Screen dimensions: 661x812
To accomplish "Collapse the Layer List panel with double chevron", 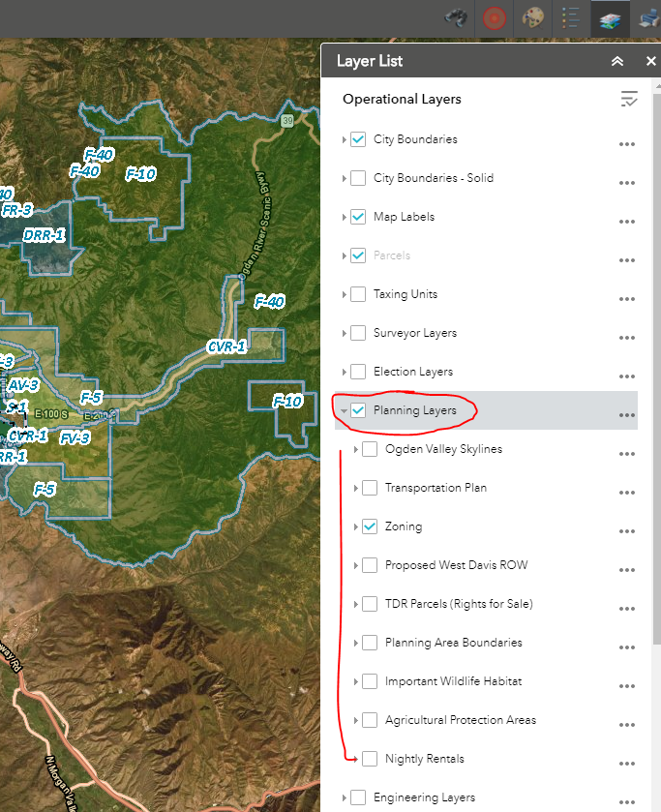I will [617, 61].
